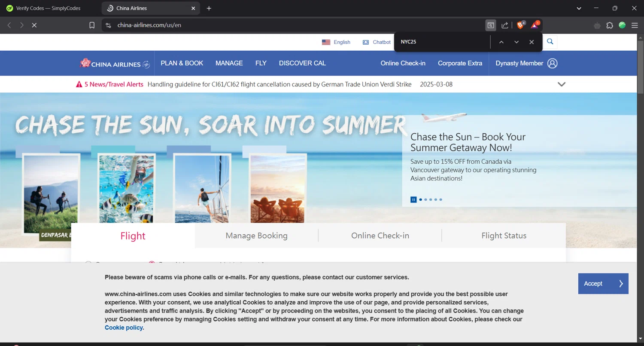Select the Manage Booking tab
This screenshot has height=346, width=644.
(257, 236)
